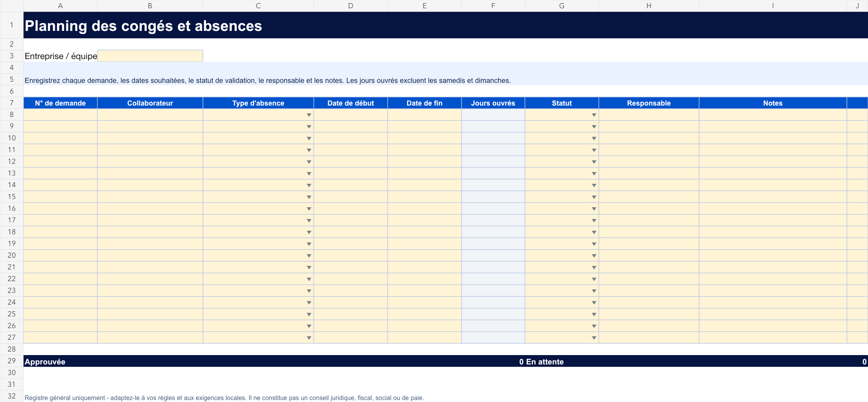Open Statut dropdown in row 8
This screenshot has width=868, height=402.
click(x=594, y=115)
